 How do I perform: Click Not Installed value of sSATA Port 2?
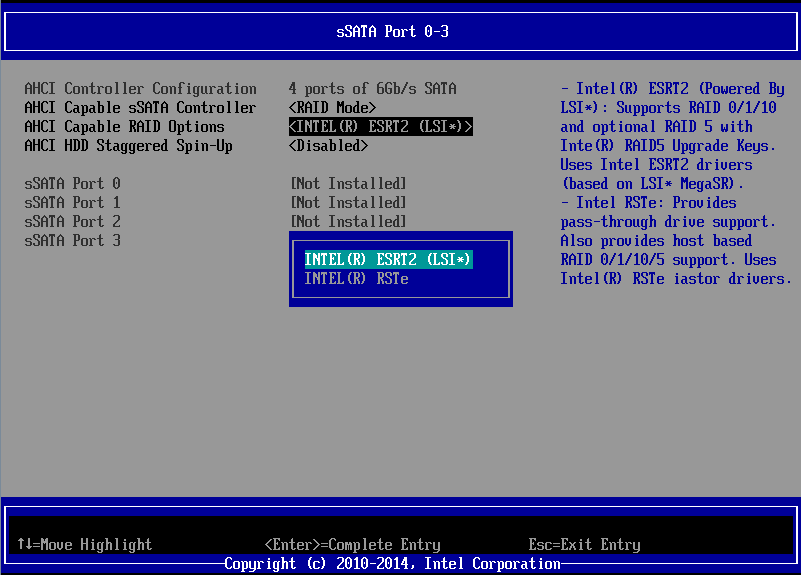[348, 222]
